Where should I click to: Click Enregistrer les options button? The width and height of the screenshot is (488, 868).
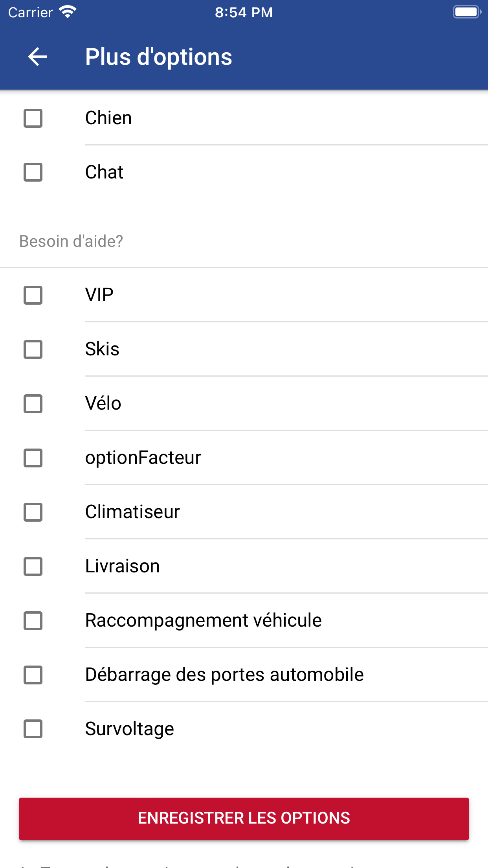pos(244,818)
